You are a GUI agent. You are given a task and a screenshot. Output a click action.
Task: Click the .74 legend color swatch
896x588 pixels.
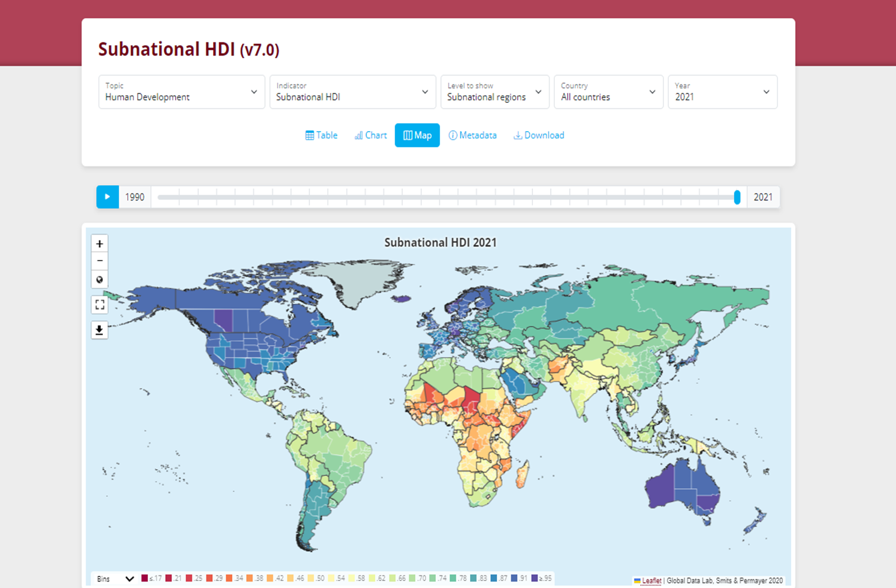click(433, 578)
